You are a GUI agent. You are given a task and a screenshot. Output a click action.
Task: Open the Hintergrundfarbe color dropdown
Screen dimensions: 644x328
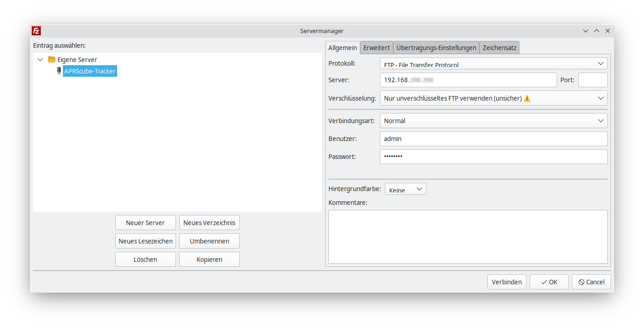click(405, 189)
